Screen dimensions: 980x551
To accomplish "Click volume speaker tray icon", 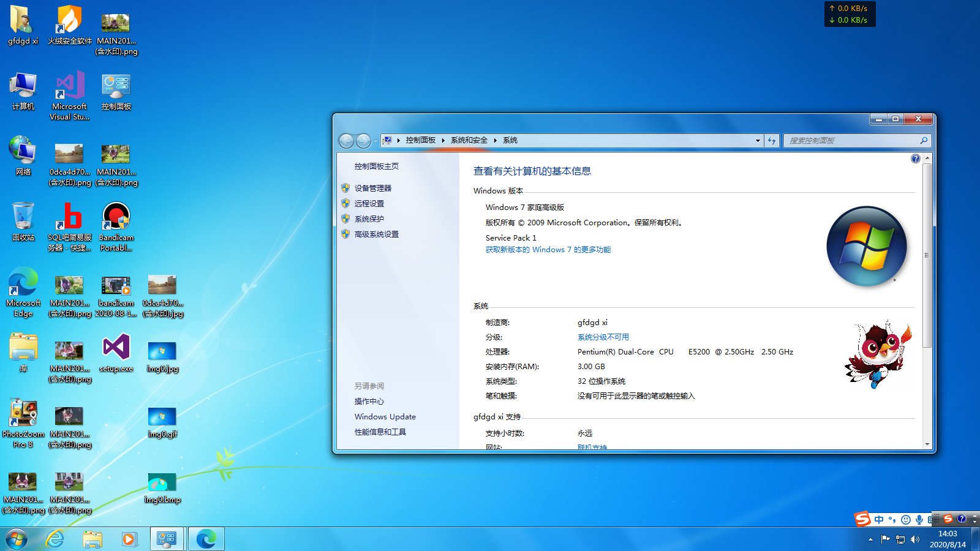I will [915, 539].
